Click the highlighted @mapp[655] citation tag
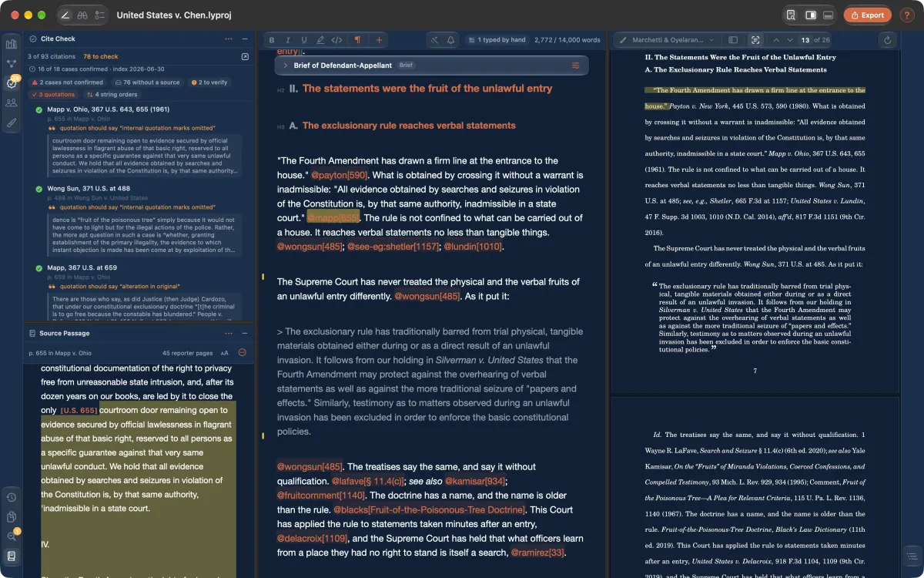Screen dimensions: 924x578 [x=333, y=217]
